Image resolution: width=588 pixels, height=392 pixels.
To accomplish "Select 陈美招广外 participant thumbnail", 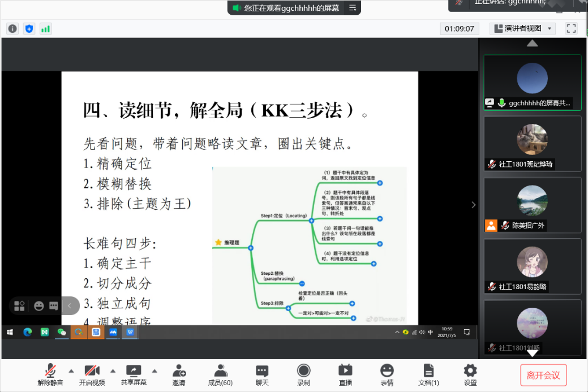I will click(x=532, y=205).
